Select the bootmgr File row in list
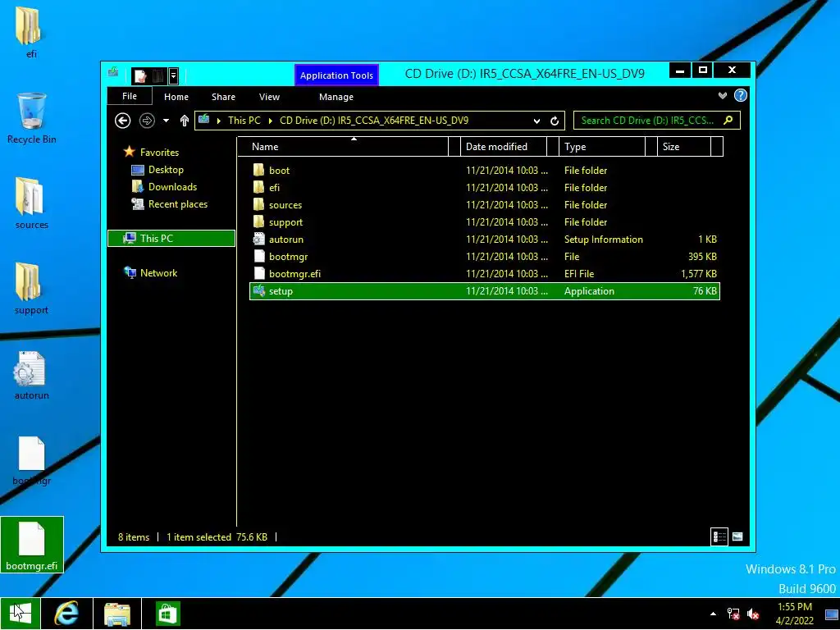840x630 pixels. (x=484, y=257)
